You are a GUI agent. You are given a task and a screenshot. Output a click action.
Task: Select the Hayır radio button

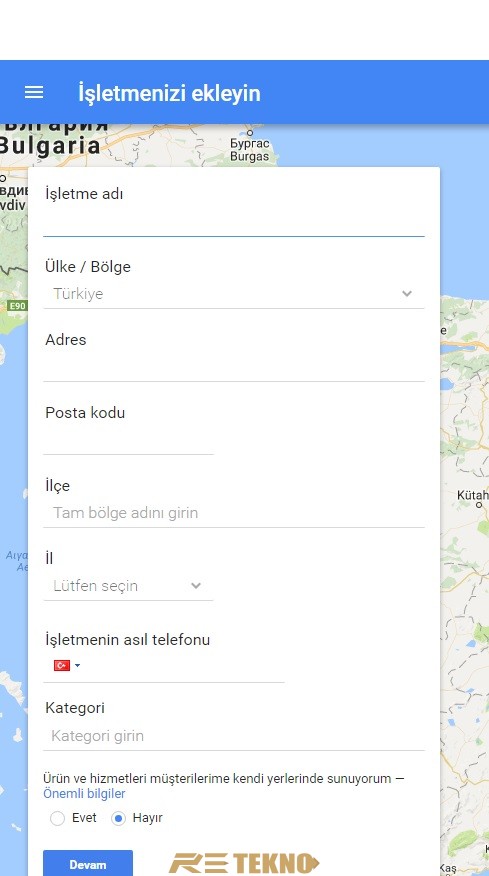click(118, 818)
